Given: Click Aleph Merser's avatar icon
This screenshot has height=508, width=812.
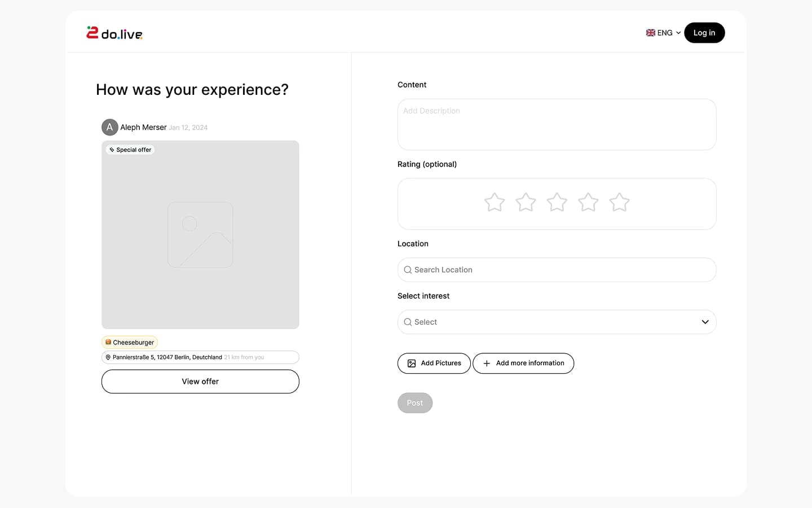Looking at the screenshot, I should click(110, 127).
